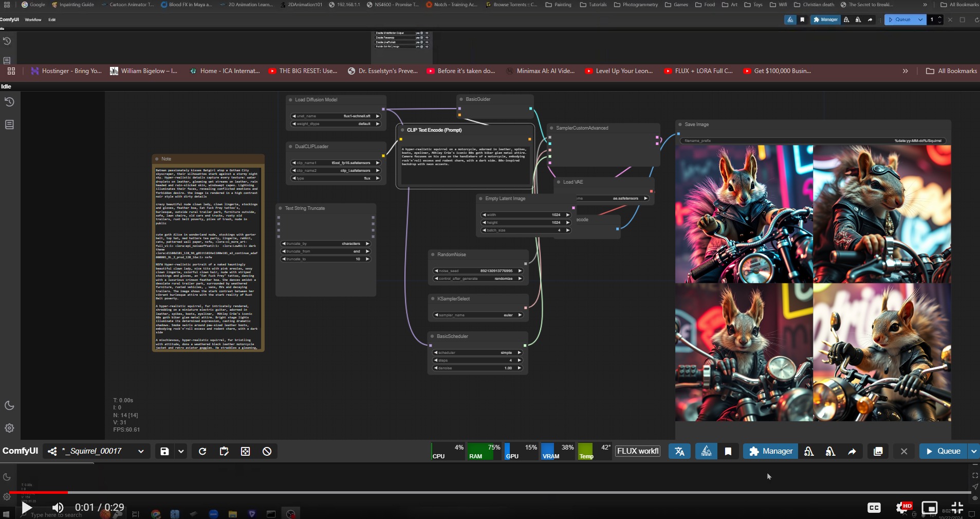
Task: Click the bookmark icon beside Manager
Action: click(728, 451)
